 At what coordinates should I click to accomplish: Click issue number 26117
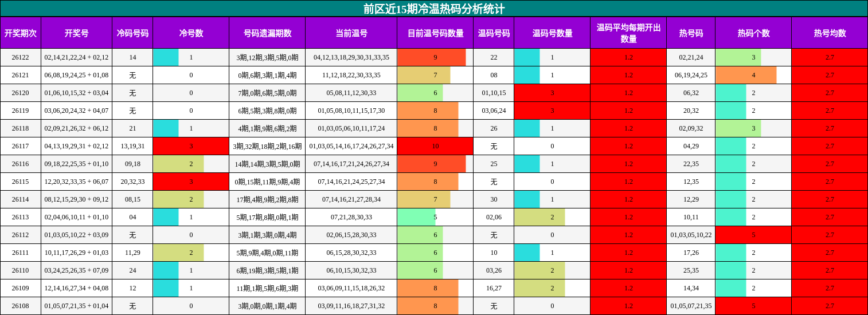coord(21,146)
